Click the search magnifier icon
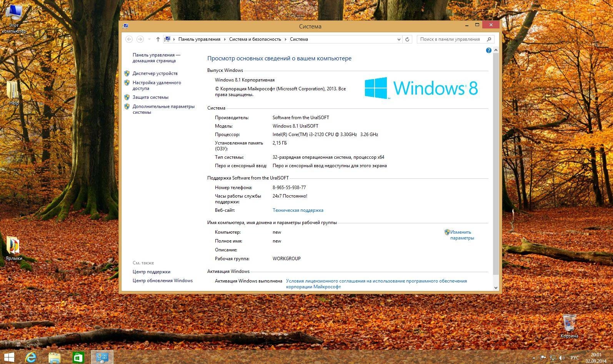 [489, 39]
